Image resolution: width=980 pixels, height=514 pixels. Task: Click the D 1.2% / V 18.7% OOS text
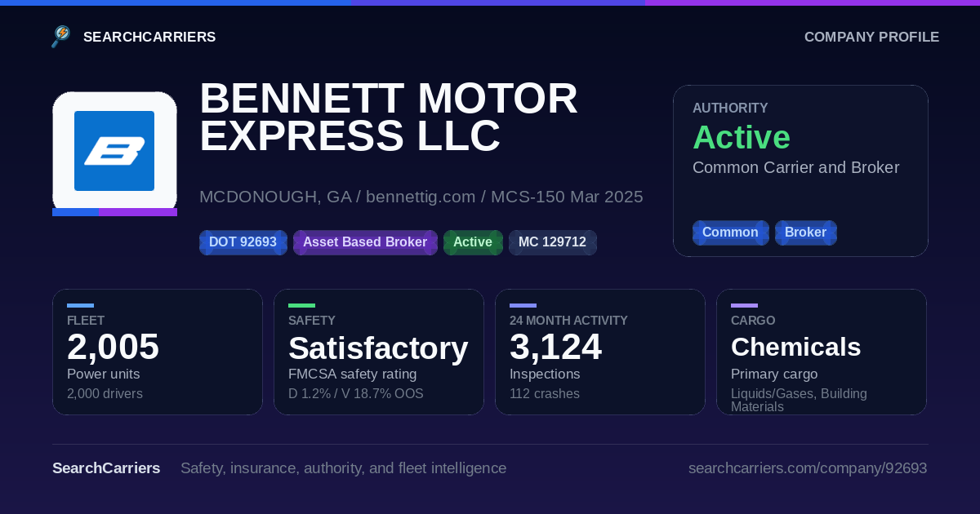[356, 394]
